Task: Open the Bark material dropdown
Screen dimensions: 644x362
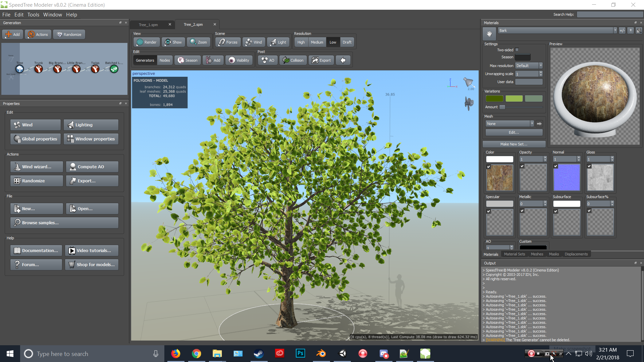Action: (557, 31)
